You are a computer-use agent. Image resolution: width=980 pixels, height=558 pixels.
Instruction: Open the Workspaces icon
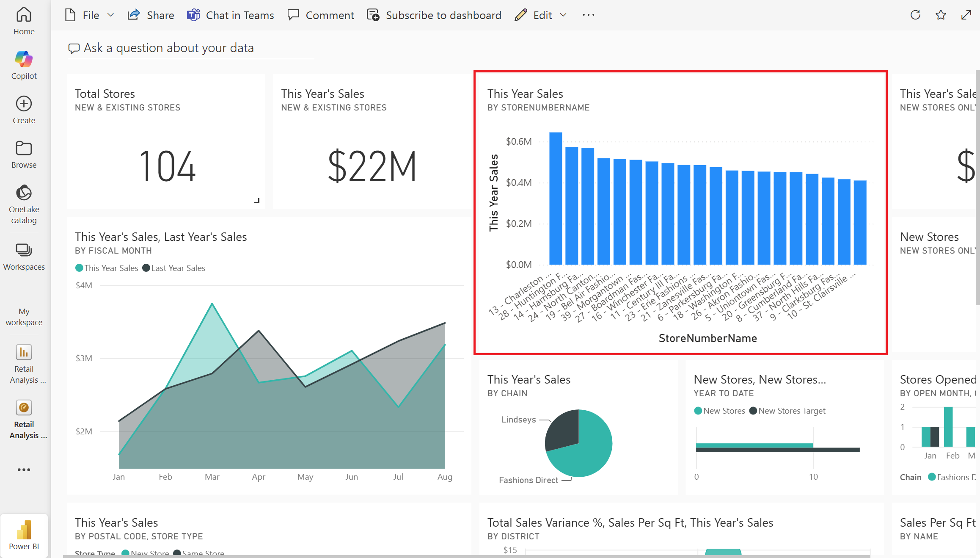click(24, 250)
